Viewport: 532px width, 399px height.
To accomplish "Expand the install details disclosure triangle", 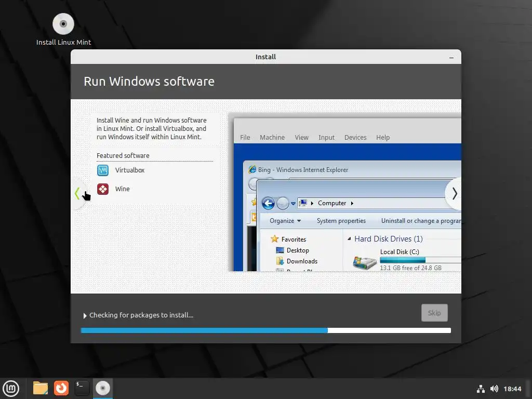I will pyautogui.click(x=85, y=315).
